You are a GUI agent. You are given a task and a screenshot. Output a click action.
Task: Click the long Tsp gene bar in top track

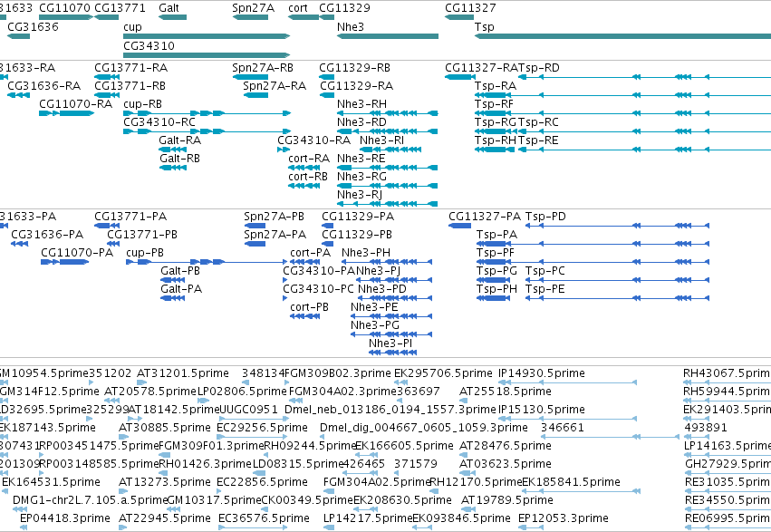[x=623, y=36]
